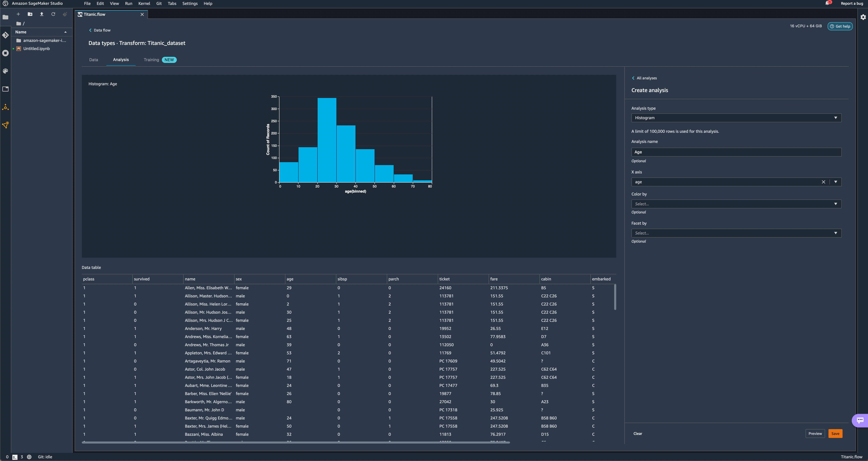Refresh the file browser list
Viewport: 868px width, 461px height.
pyautogui.click(x=53, y=14)
